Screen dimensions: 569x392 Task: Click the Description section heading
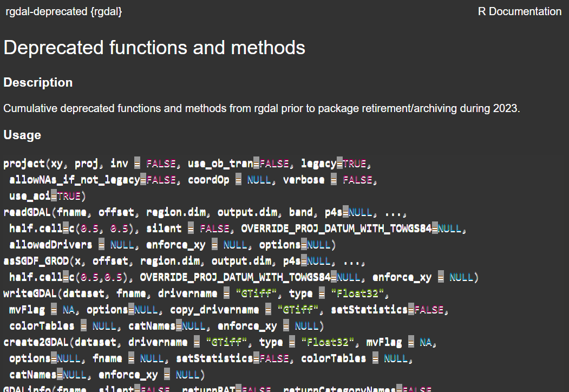click(x=38, y=82)
